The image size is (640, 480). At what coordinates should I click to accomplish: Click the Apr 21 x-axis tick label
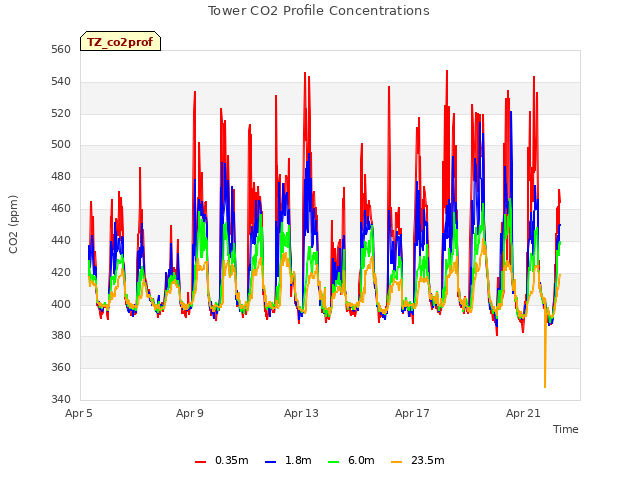(523, 413)
